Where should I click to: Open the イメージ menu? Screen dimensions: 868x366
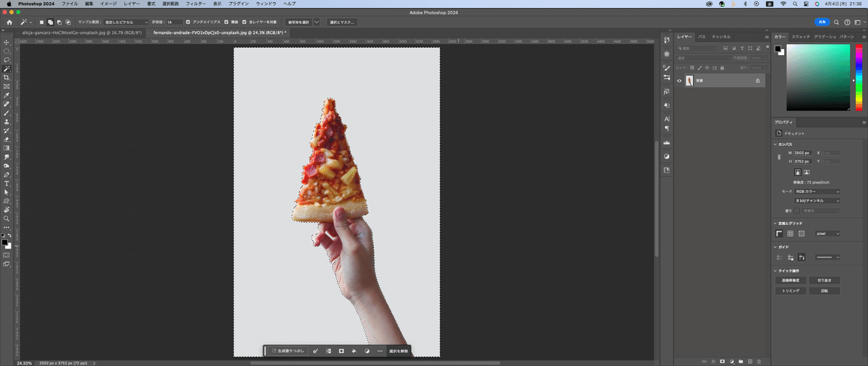[108, 4]
